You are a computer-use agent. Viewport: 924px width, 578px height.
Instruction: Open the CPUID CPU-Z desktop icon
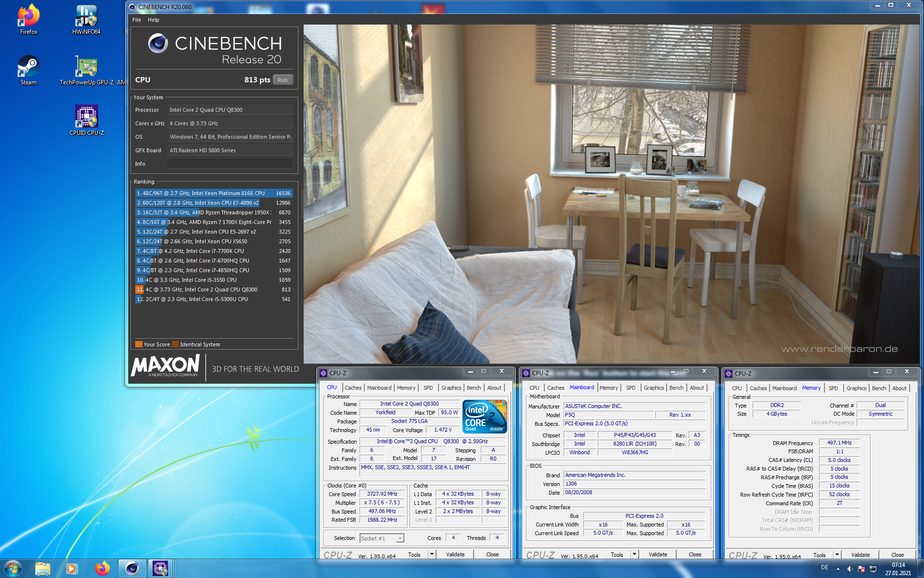[x=86, y=120]
